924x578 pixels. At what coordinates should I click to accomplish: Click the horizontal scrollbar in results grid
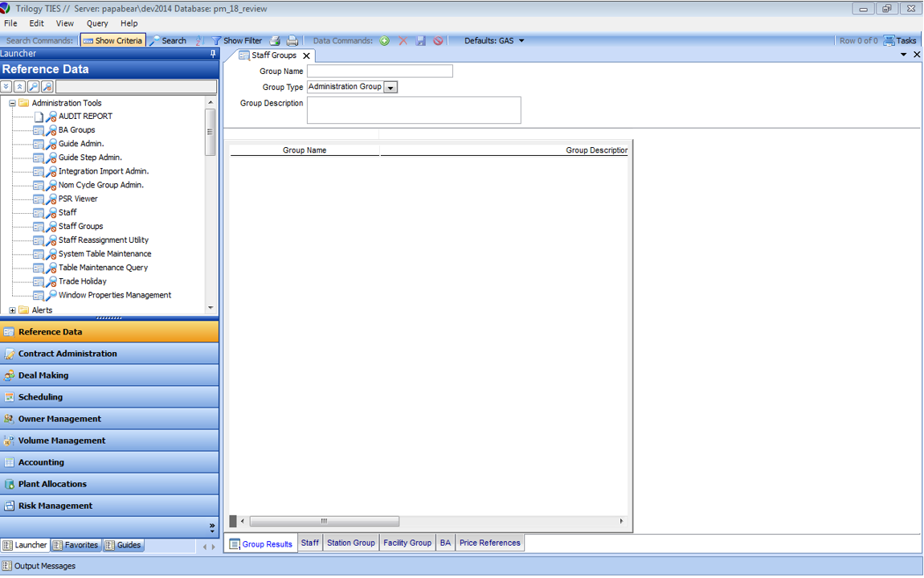coord(324,522)
